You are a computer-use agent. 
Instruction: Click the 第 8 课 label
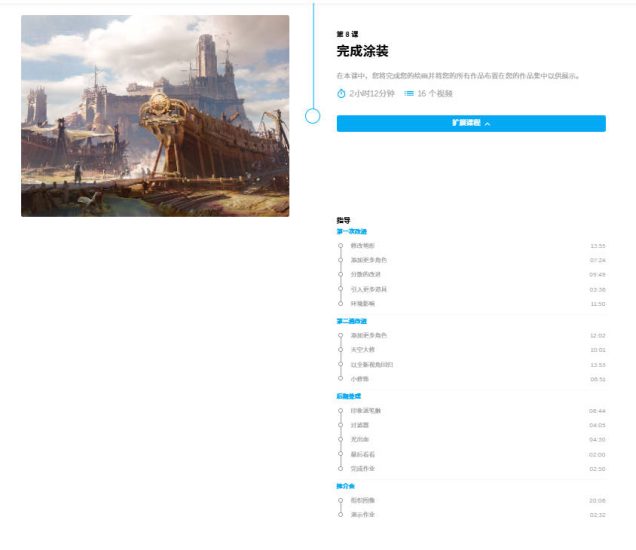[x=347, y=34]
